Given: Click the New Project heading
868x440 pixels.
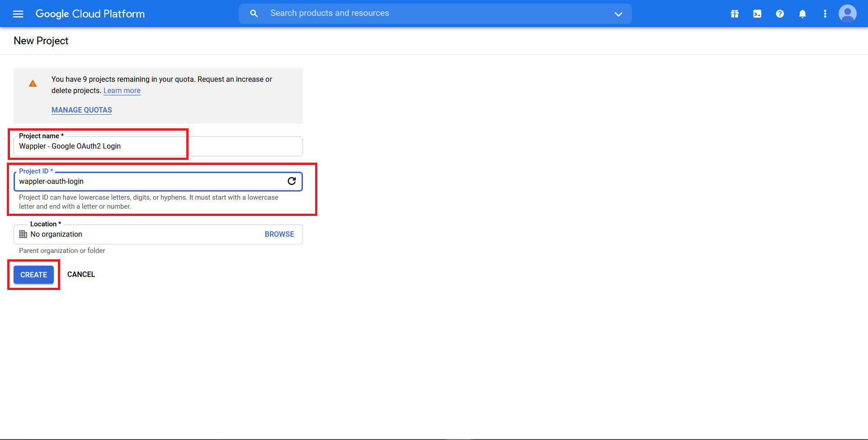Looking at the screenshot, I should pos(41,41).
